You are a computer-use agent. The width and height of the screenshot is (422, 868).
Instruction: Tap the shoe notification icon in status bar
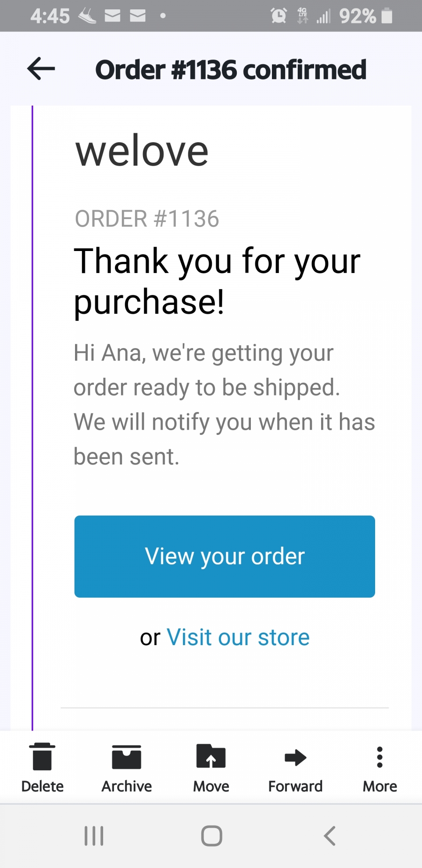click(x=87, y=16)
